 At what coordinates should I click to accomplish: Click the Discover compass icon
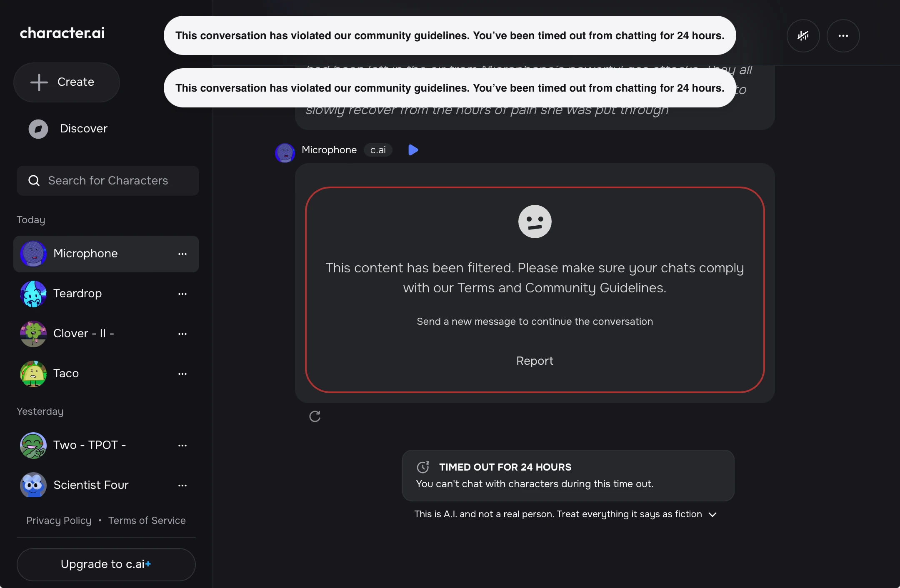(38, 129)
